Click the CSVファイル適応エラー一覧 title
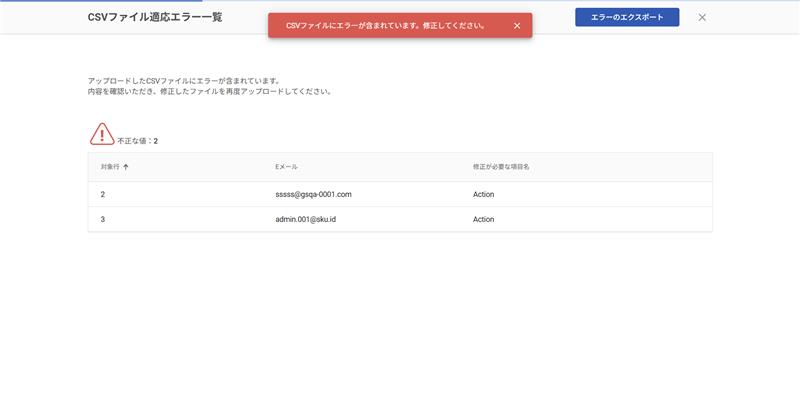 pyautogui.click(x=155, y=17)
